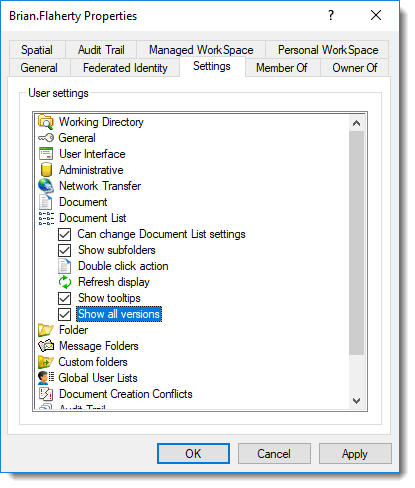Click the Document List icon
The width and height of the screenshot is (415, 488).
[x=46, y=218]
